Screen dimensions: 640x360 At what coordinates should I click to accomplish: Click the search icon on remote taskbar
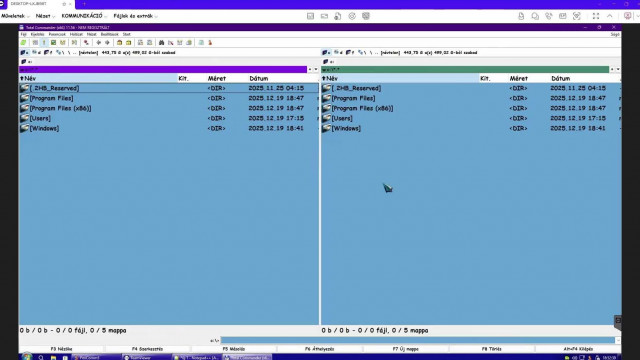click(41, 358)
